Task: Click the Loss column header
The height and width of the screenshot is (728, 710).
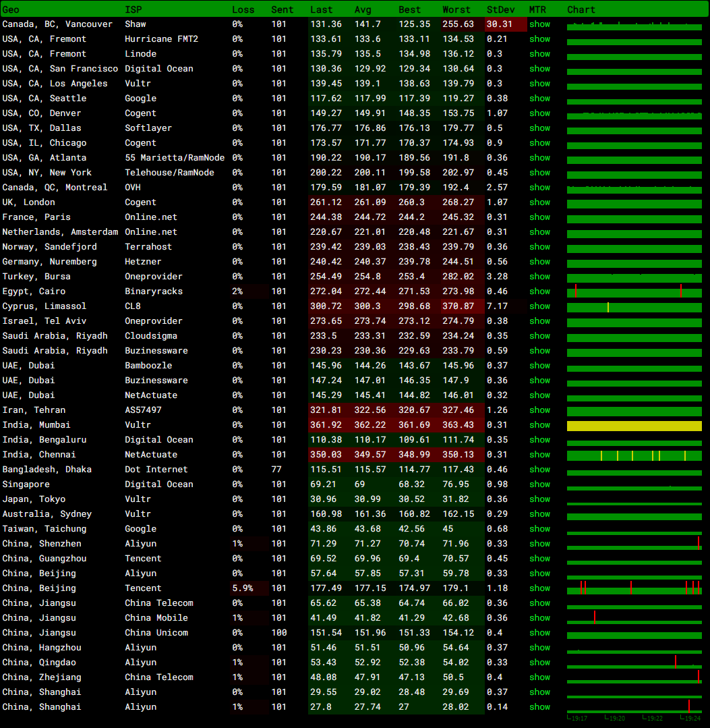Action: [243, 9]
